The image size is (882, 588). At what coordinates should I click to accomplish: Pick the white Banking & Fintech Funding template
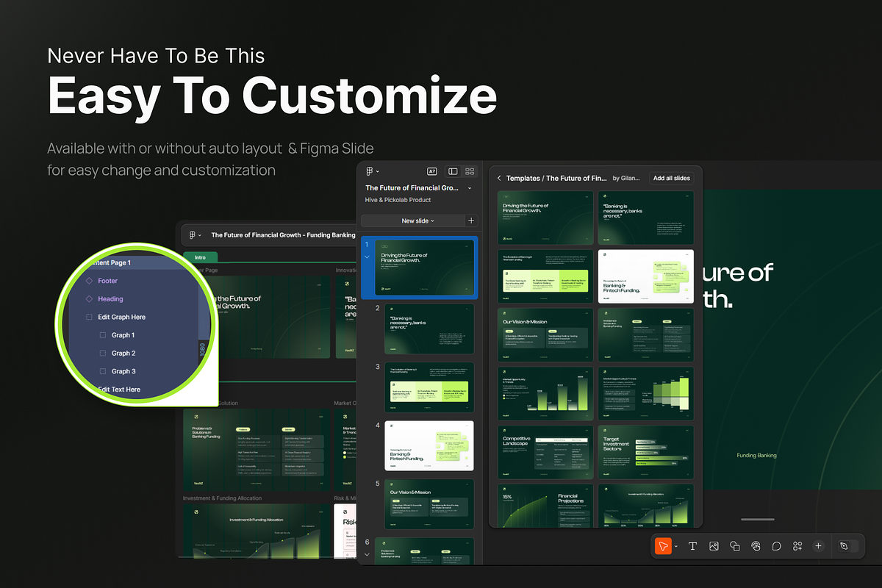[x=645, y=276]
